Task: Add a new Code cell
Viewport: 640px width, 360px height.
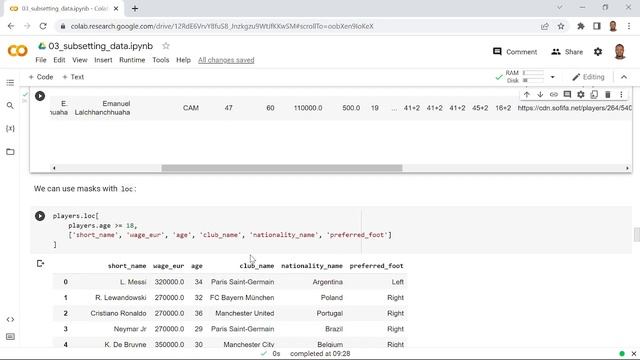Action: 41,77
